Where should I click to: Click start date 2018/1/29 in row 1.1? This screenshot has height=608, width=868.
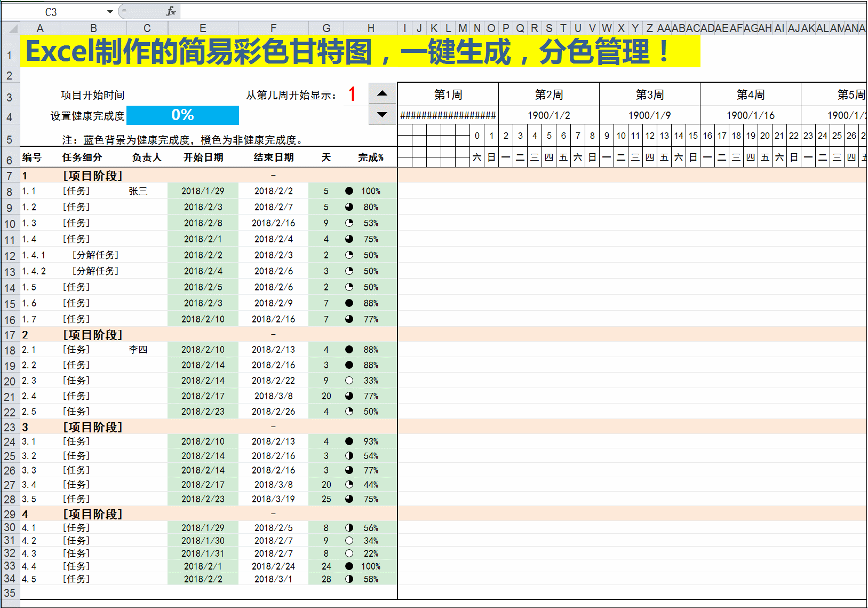click(203, 191)
